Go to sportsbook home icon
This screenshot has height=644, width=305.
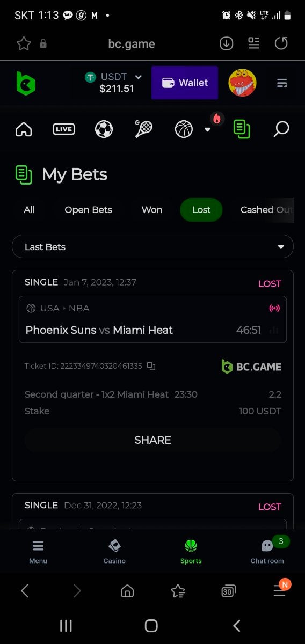[24, 129]
